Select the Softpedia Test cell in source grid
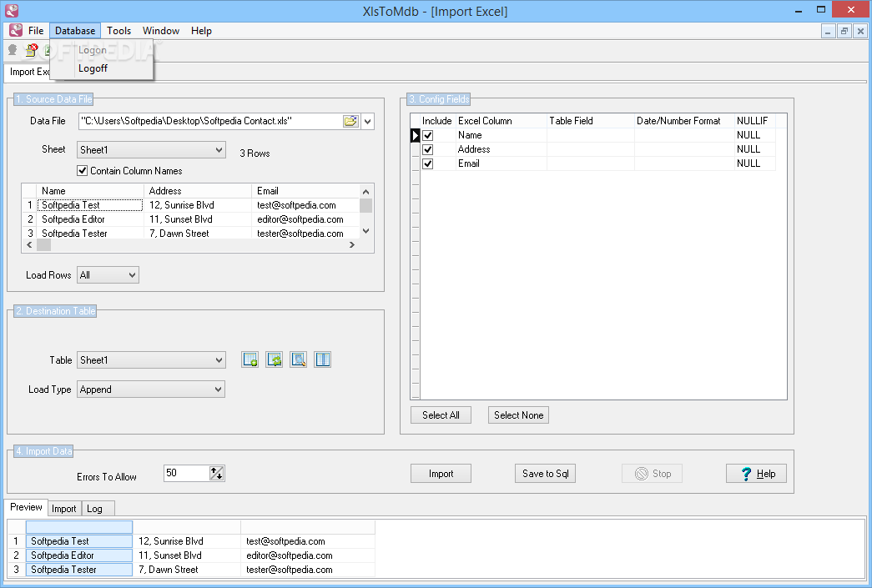The height and width of the screenshot is (588, 872). point(90,205)
